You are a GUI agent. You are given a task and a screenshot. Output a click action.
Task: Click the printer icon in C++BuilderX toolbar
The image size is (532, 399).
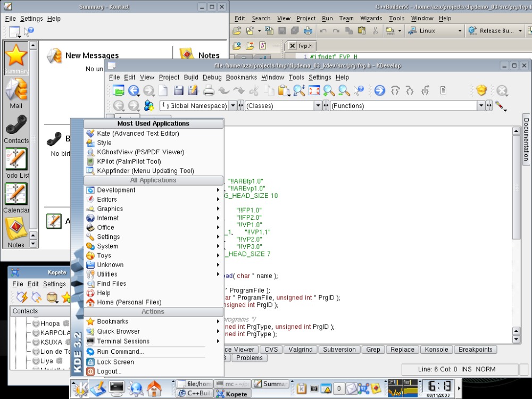pyautogui.click(x=307, y=31)
